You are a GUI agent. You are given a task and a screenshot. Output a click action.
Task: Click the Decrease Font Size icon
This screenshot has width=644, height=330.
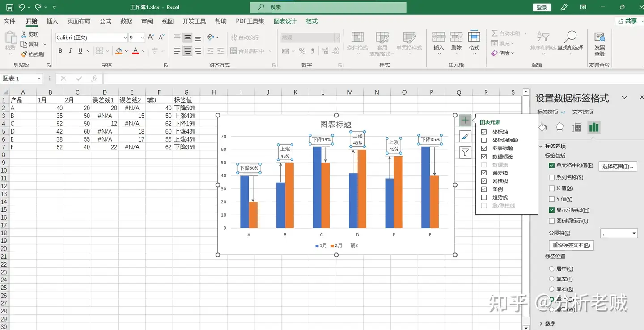click(x=161, y=38)
